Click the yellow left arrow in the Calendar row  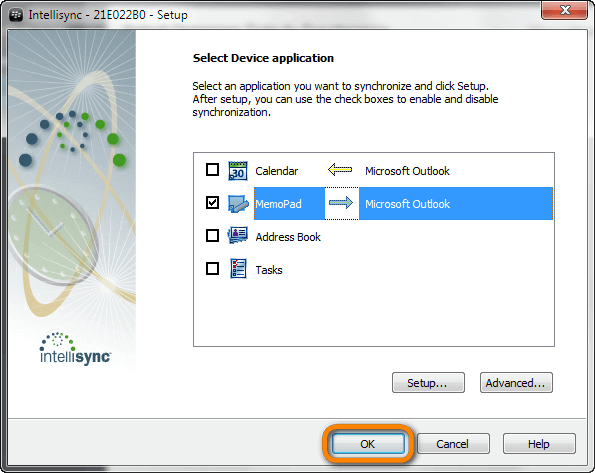pyautogui.click(x=340, y=169)
